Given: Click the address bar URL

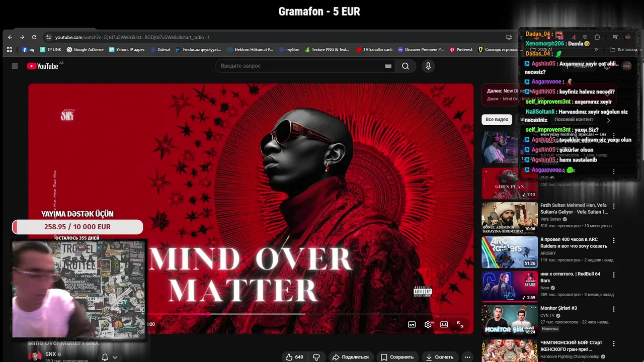Looking at the screenshot, I should 132,37.
